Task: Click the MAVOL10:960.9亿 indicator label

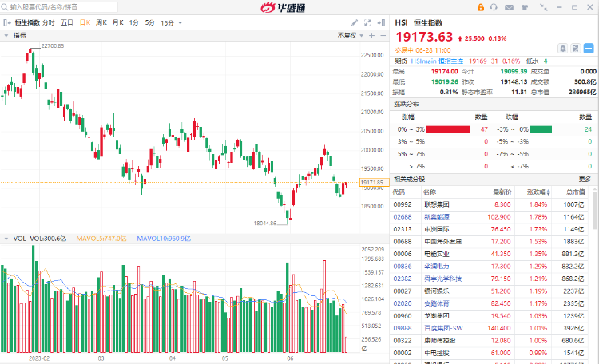Action: coord(164,239)
